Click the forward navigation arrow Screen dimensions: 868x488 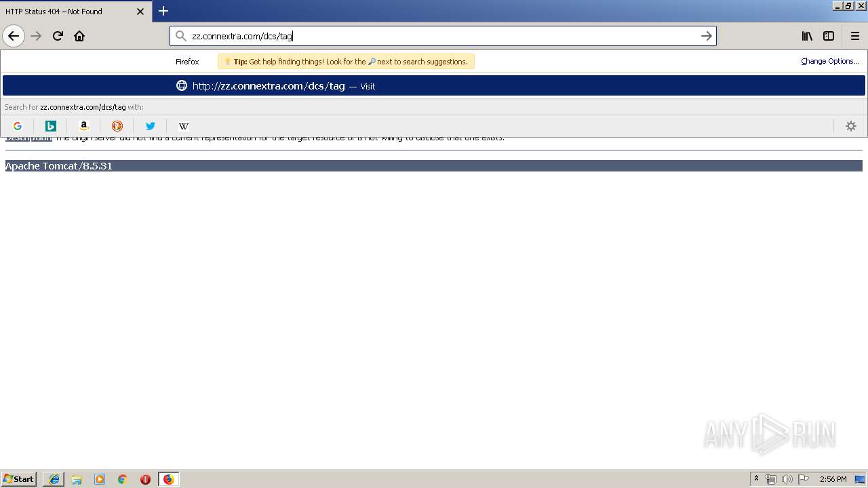pyautogui.click(x=37, y=36)
